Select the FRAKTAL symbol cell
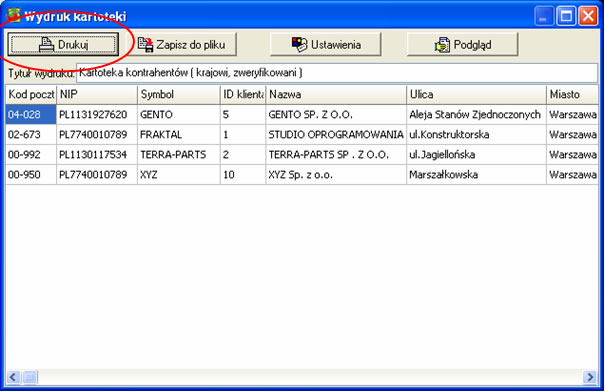This screenshot has height=392, width=605. pyautogui.click(x=179, y=135)
